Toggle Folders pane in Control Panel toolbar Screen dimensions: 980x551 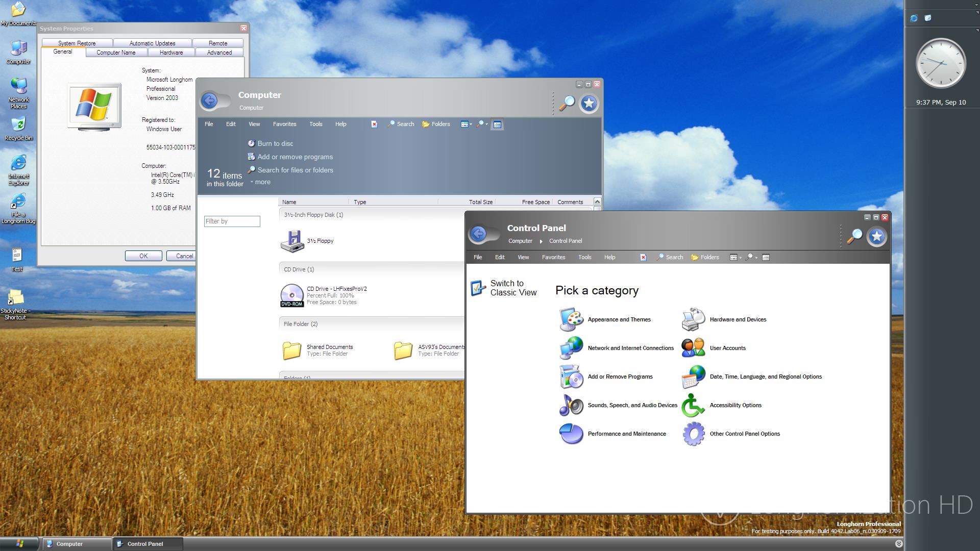coord(705,257)
